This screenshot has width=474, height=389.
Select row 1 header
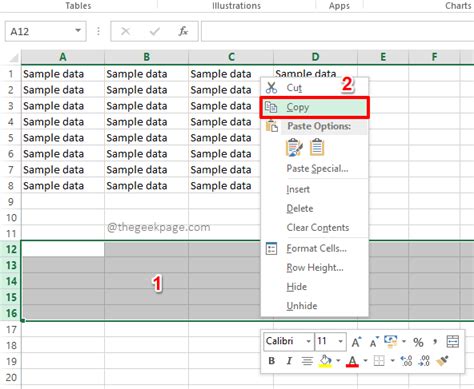click(11, 74)
